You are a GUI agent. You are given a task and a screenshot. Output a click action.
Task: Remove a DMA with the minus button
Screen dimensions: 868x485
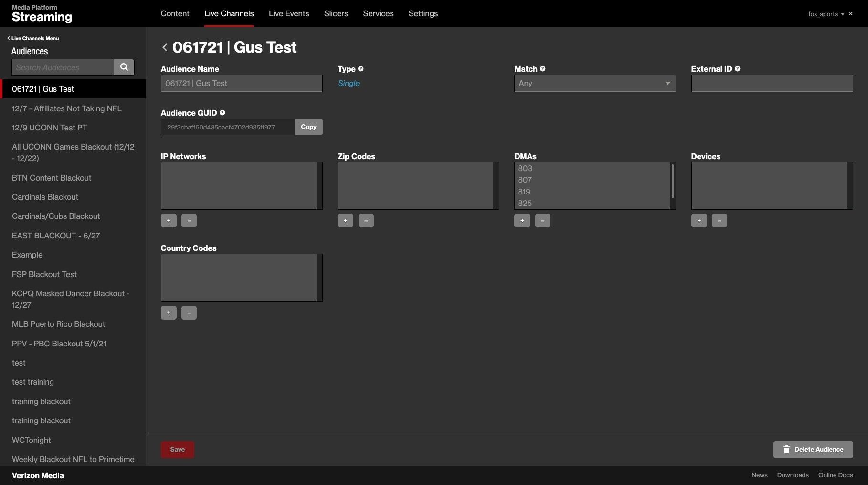click(x=543, y=221)
